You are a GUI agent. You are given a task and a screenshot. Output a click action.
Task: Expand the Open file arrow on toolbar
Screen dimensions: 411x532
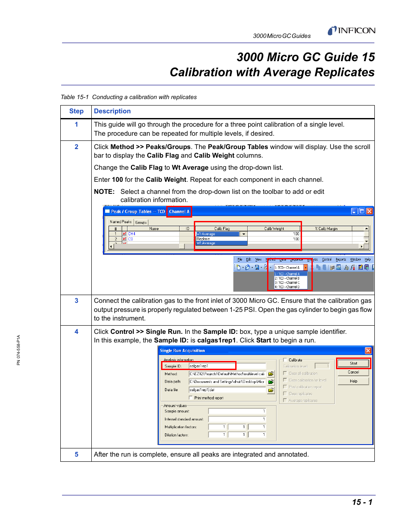tap(252, 268)
